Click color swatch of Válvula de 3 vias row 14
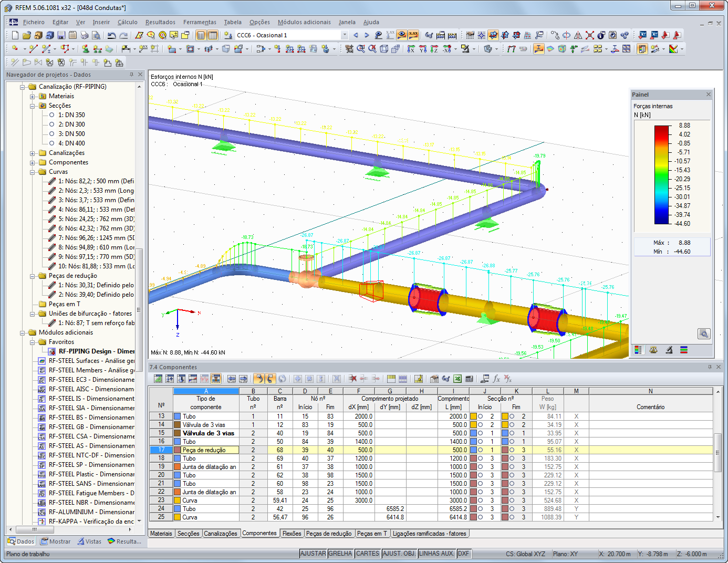 click(x=177, y=425)
